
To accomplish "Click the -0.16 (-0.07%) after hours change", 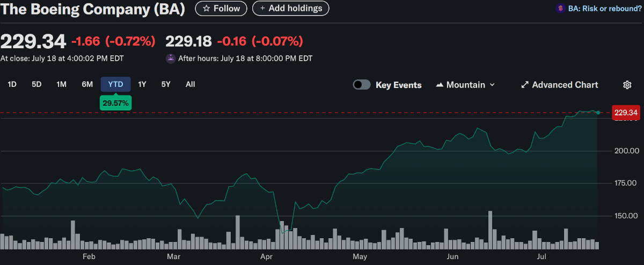I will (x=260, y=41).
